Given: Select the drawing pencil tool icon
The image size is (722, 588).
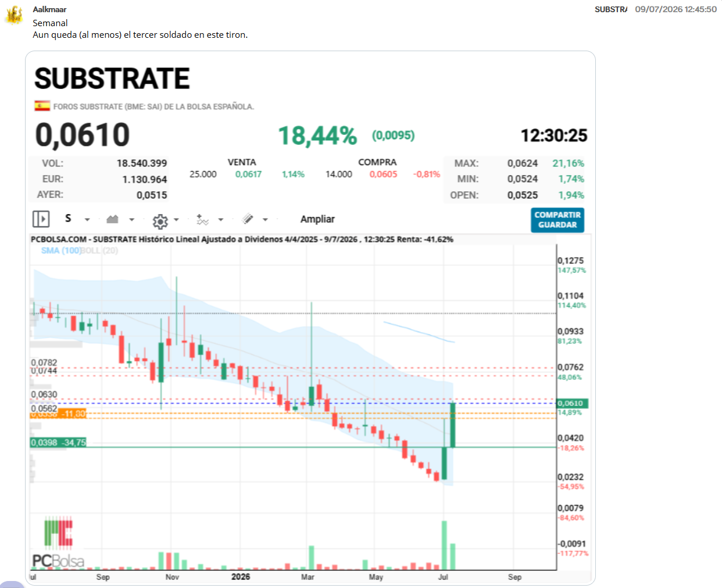Looking at the screenshot, I should (x=248, y=219).
